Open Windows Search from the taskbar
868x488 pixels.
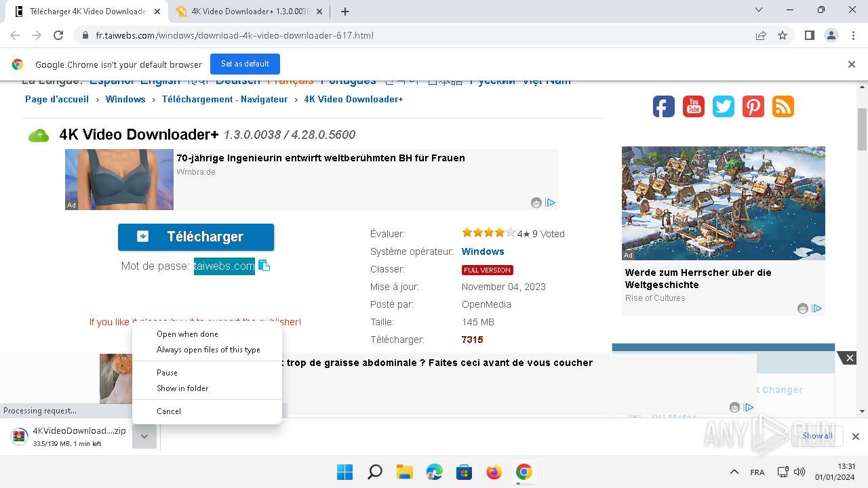[x=375, y=472]
